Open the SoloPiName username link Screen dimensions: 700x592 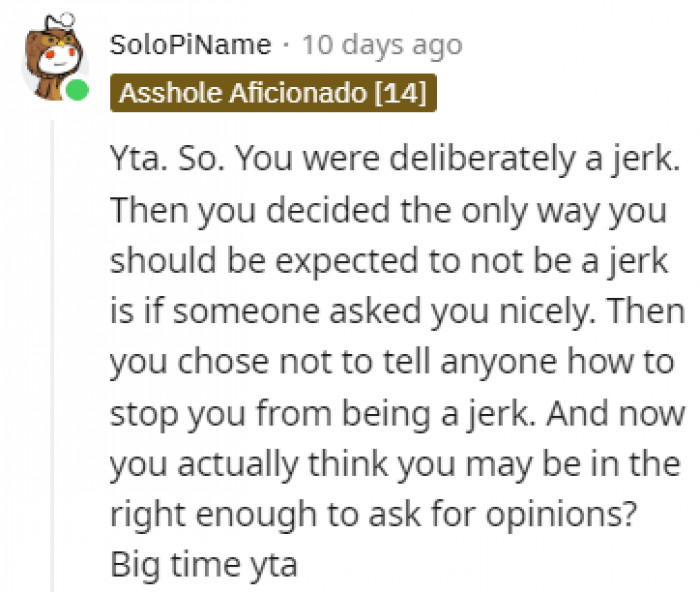coord(190,45)
